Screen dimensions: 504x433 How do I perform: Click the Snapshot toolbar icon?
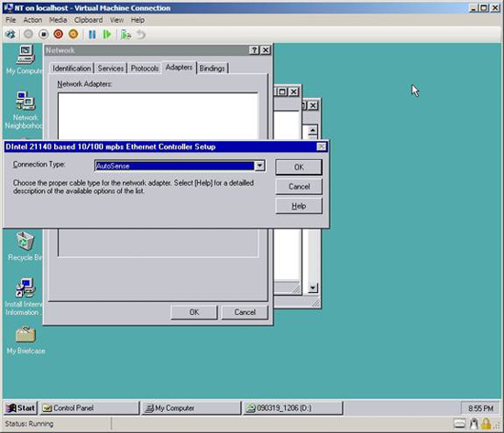126,34
